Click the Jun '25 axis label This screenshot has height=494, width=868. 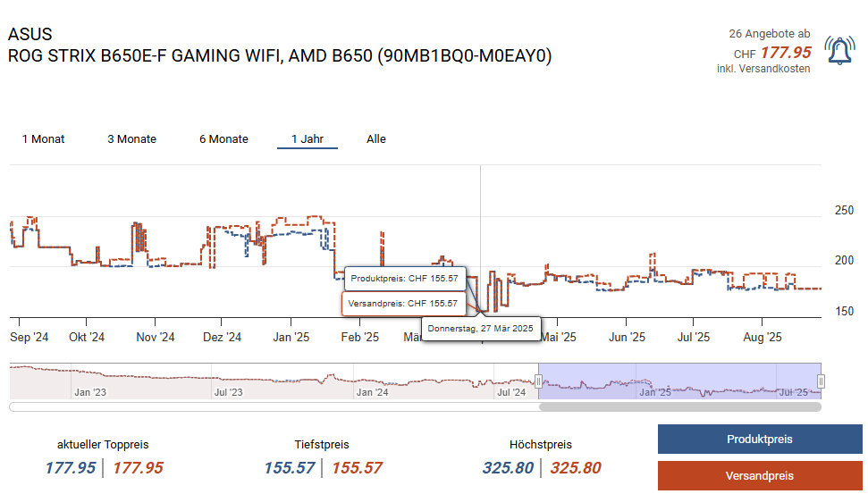(x=628, y=337)
